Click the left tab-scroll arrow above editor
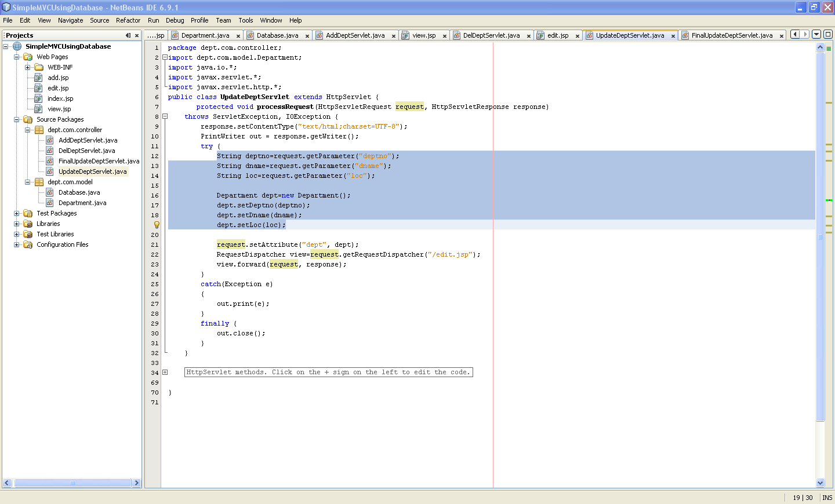The image size is (835, 504). [x=794, y=35]
